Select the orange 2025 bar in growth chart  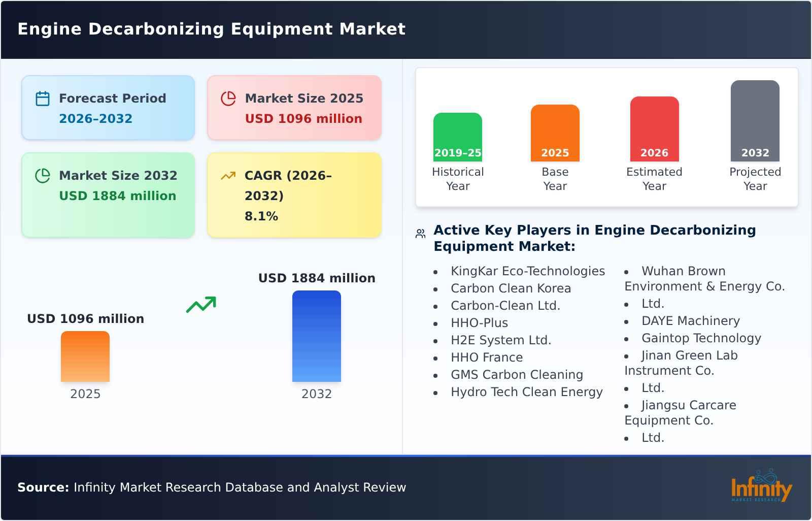coord(85,356)
